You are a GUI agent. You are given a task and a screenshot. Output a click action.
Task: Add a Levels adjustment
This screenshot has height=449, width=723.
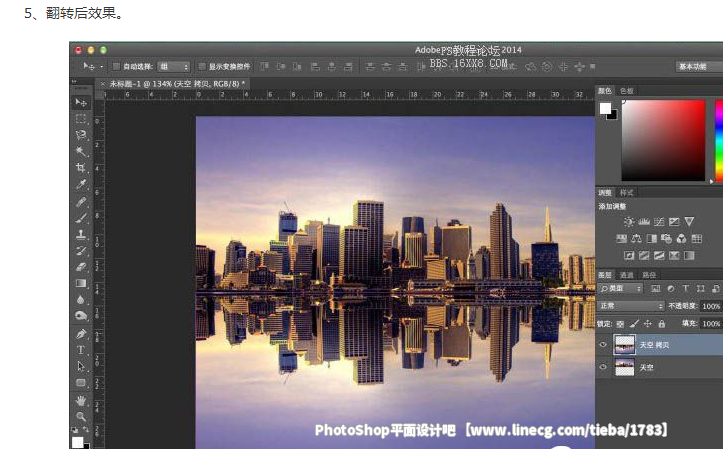point(644,222)
